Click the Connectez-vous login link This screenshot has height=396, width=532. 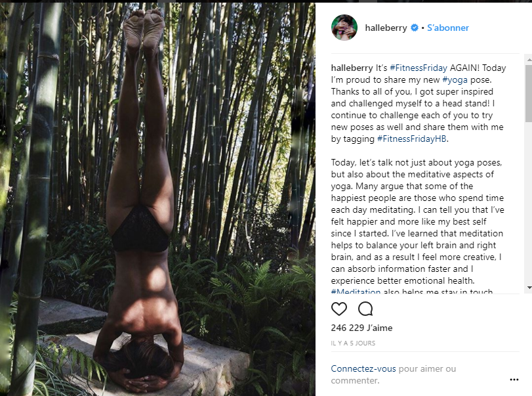[363, 368]
